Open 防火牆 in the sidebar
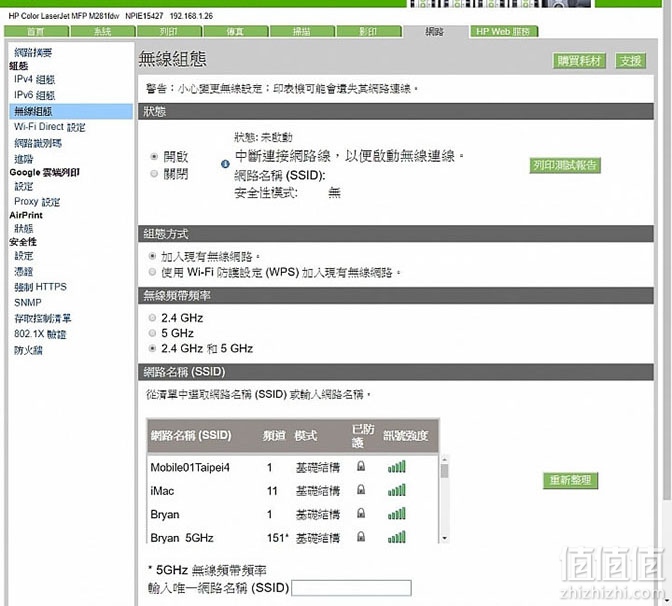This screenshot has width=672, height=606. pos(28,350)
